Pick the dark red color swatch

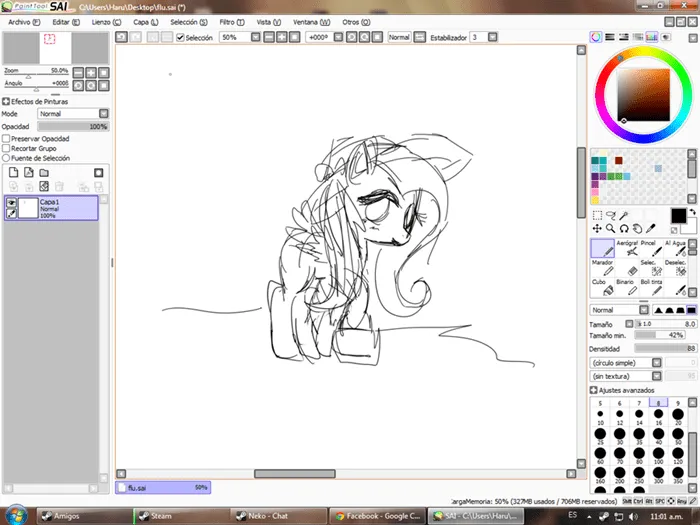[x=618, y=160]
